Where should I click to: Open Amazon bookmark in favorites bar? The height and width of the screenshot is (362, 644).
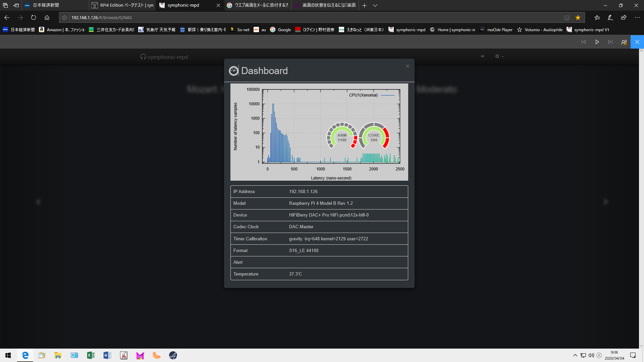(62, 29)
